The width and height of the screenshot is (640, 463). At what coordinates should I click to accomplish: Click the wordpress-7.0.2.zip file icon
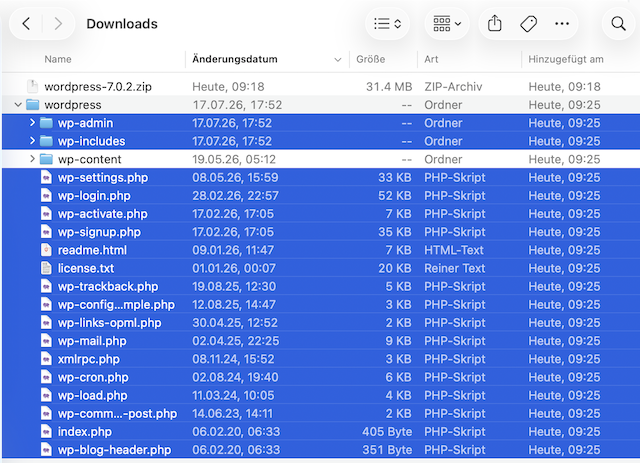click(x=32, y=87)
